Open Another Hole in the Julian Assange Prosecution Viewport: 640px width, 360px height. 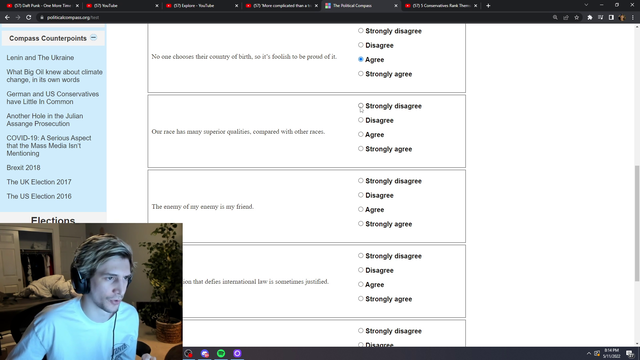(x=45, y=120)
